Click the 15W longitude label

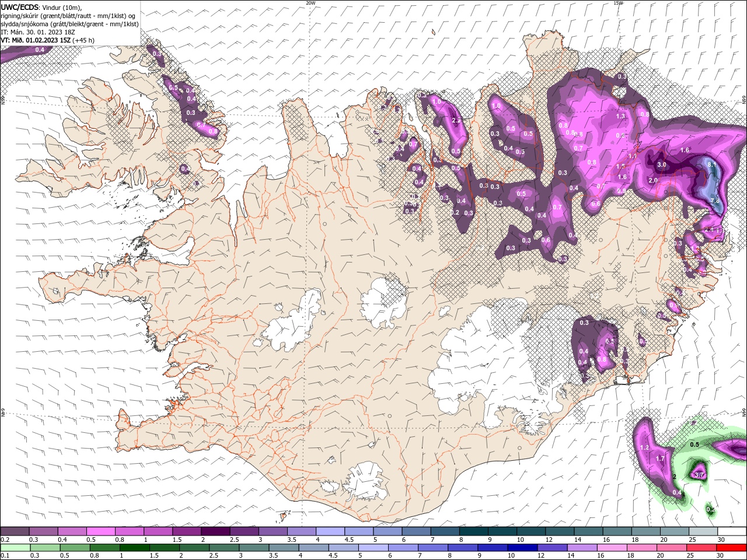pyautogui.click(x=618, y=3)
